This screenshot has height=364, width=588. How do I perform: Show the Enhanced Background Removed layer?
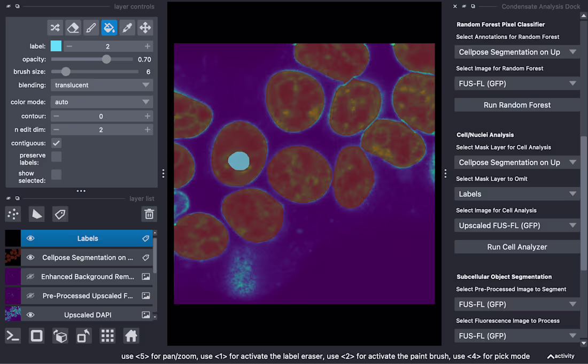click(30, 276)
